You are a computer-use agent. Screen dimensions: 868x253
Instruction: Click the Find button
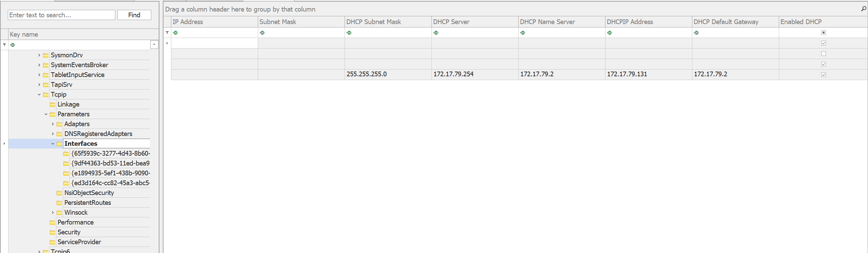[x=134, y=15]
